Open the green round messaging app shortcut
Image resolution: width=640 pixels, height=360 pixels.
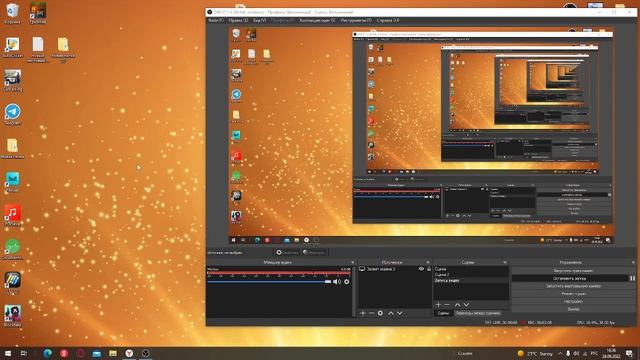tap(13, 249)
